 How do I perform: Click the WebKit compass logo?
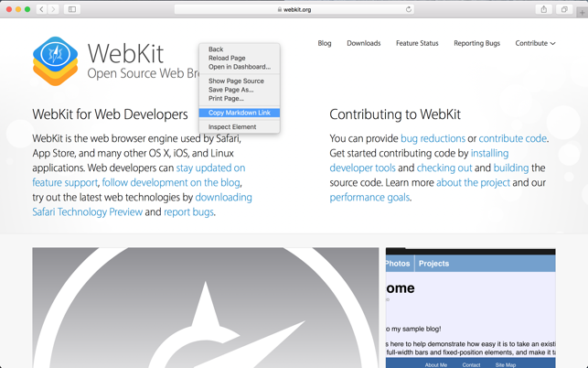click(x=56, y=61)
